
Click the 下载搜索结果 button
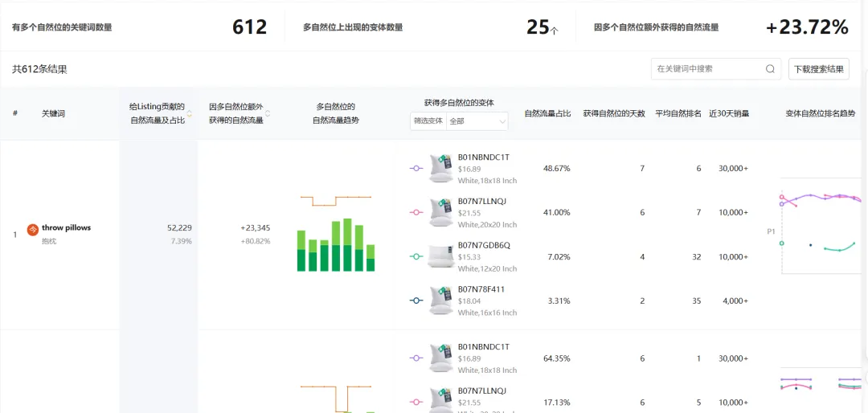[x=819, y=69]
